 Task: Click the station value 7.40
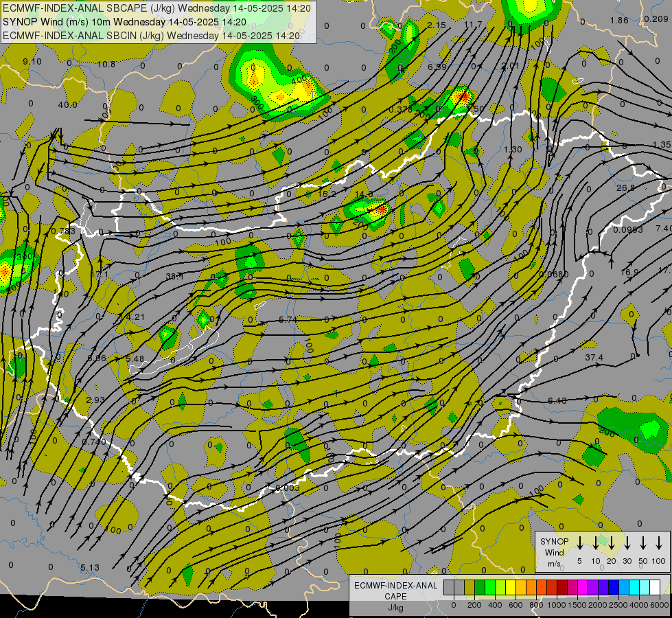(664, 228)
